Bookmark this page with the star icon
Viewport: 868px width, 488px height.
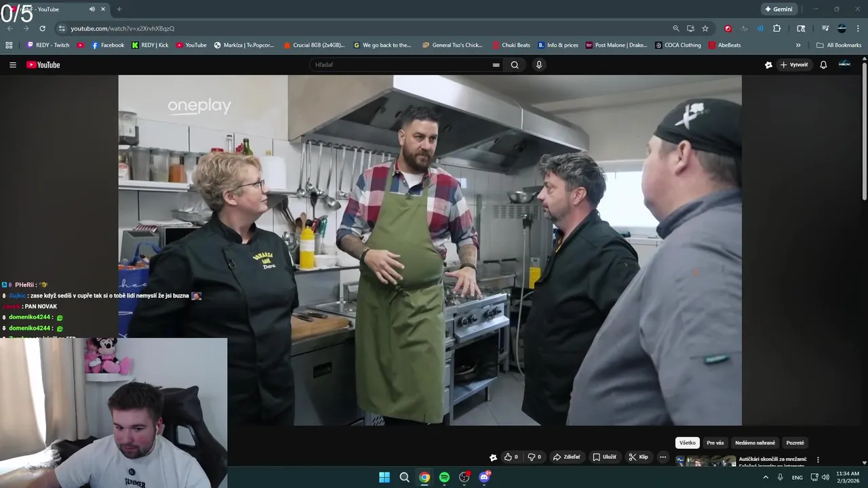pos(705,28)
